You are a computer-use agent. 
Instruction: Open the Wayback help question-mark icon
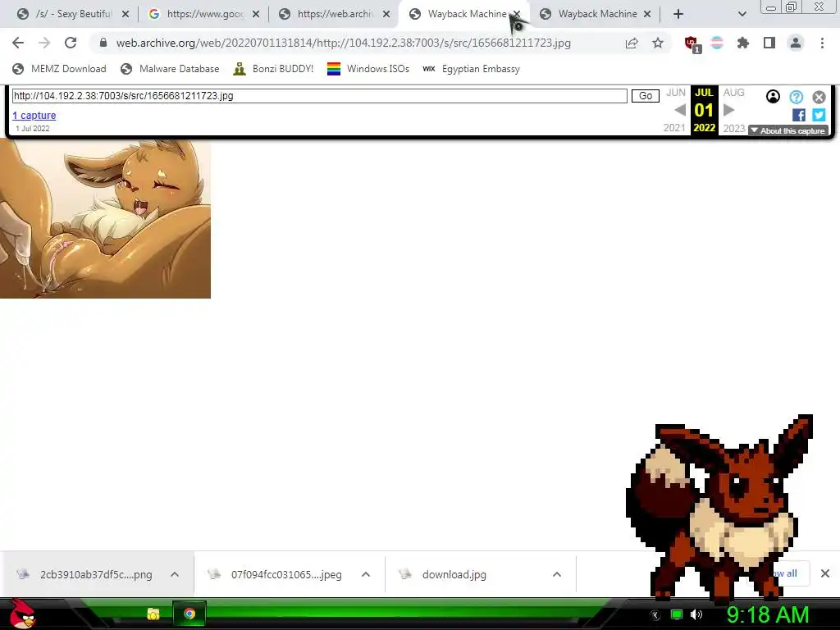point(796,97)
